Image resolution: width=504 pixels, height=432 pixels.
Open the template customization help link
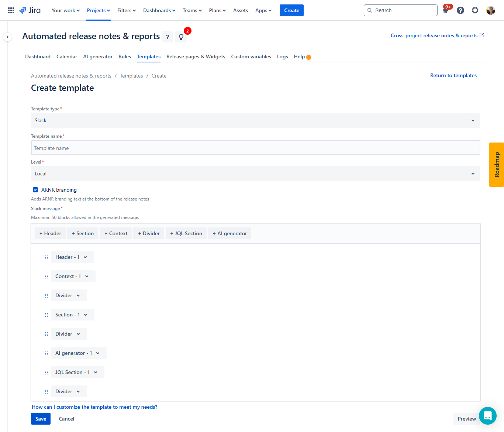[x=94, y=407]
